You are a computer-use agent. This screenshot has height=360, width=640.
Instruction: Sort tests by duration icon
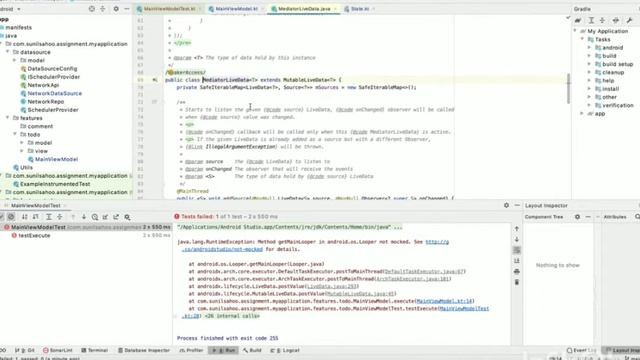[36, 217]
